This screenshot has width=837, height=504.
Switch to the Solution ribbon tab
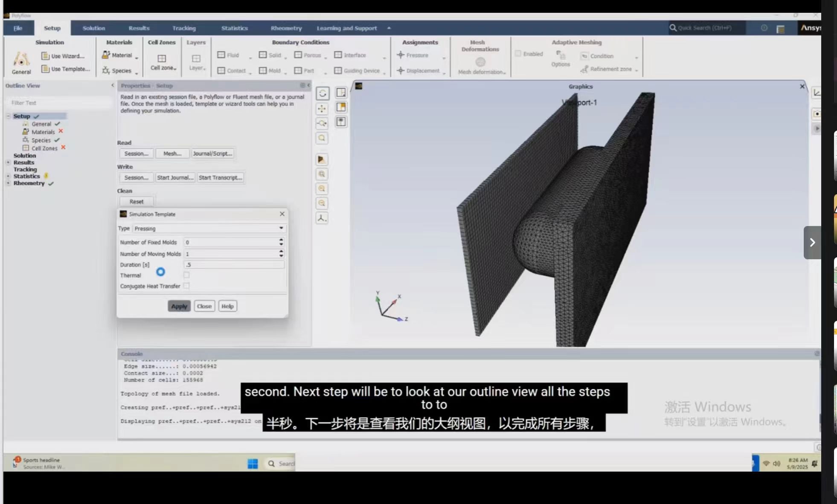pyautogui.click(x=93, y=28)
